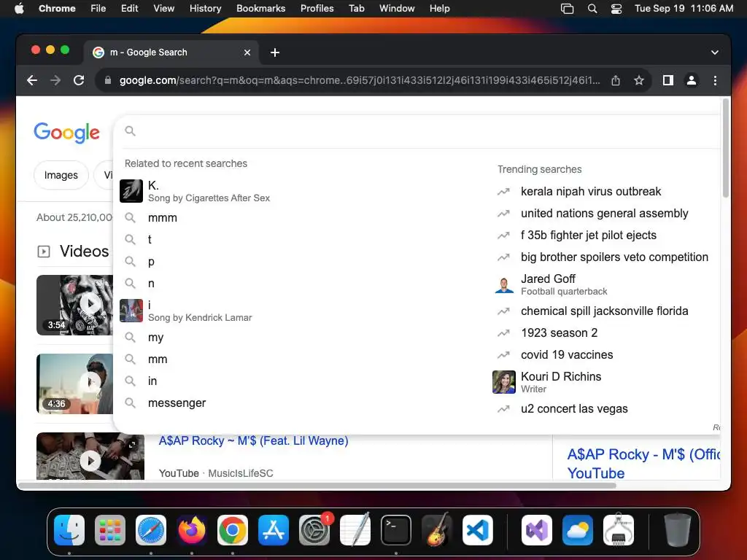View site info via the lock icon

point(108,80)
